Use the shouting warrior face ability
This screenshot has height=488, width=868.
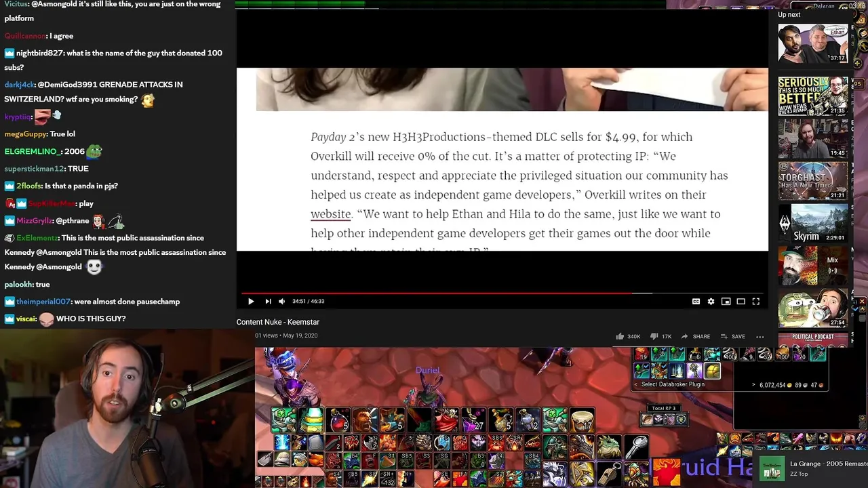click(366, 420)
